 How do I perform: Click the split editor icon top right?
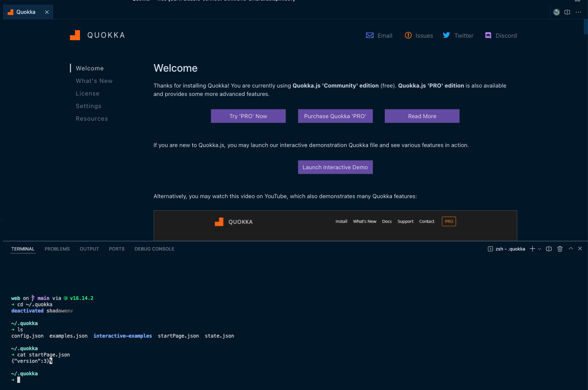(x=567, y=12)
